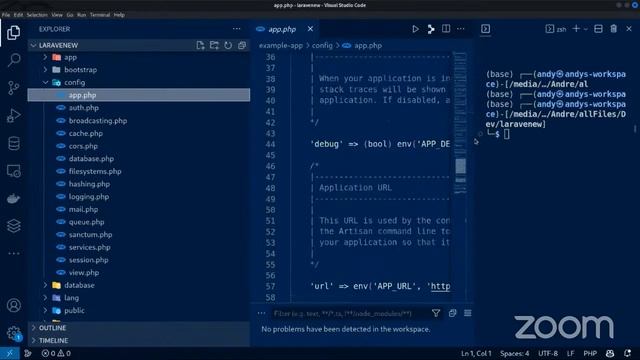Expand the OUTLINE section
Viewport: 640px width, 360px height.
pos(139,328)
